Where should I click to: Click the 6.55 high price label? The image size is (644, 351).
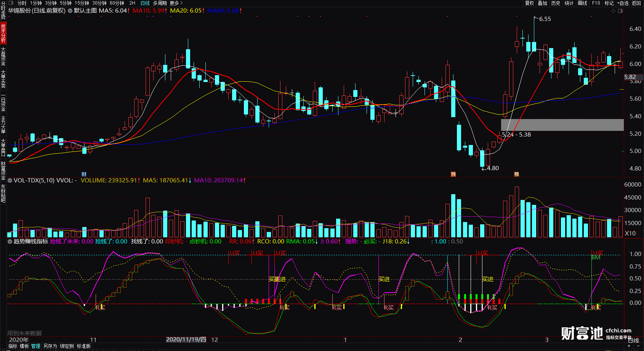click(x=545, y=19)
